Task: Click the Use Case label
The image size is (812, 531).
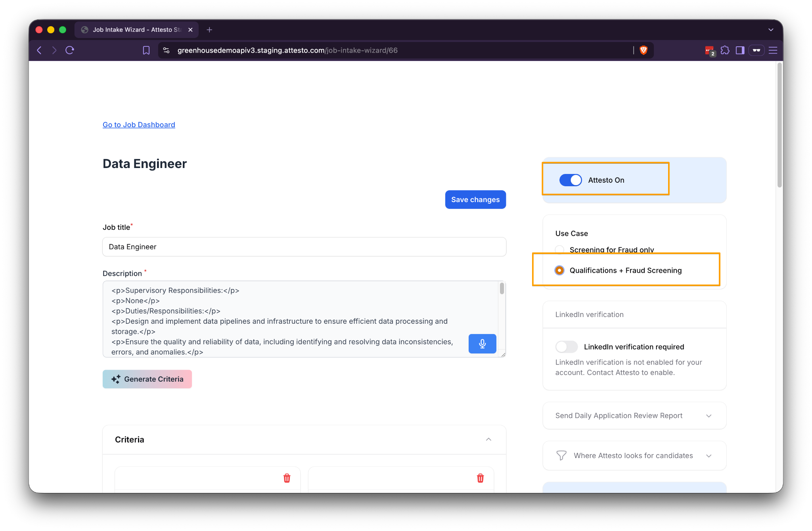Action: click(571, 233)
